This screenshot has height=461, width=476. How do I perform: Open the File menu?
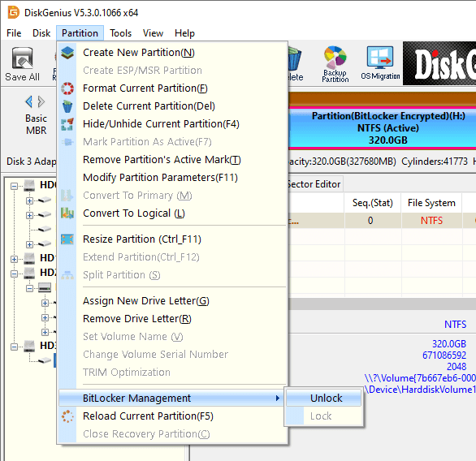[14, 33]
